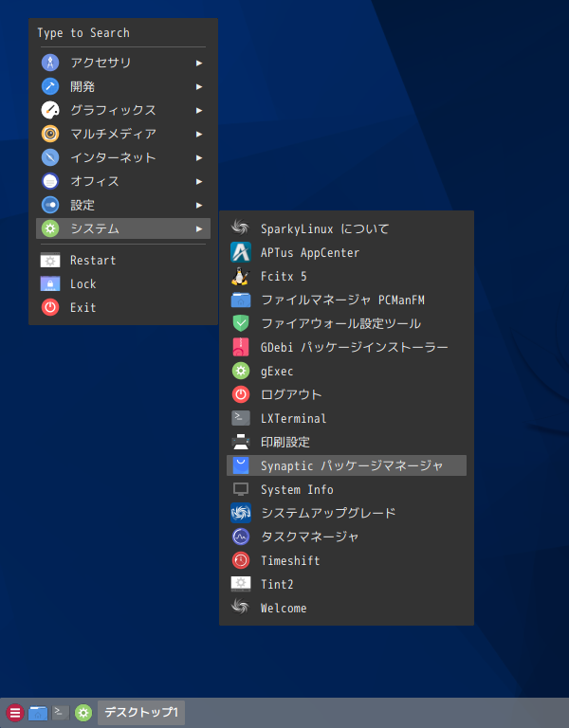Click the APTus AppCenter icon
Image resolution: width=569 pixels, height=728 pixels.
pyautogui.click(x=241, y=252)
